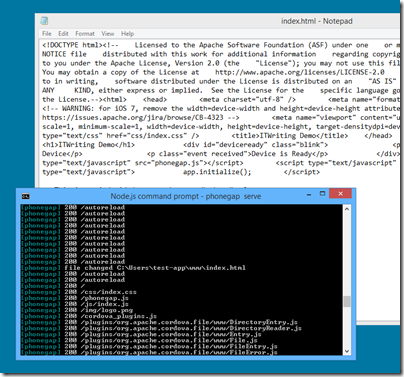
Task: Close the Node.js command prompt window
Action: [x=340, y=194]
